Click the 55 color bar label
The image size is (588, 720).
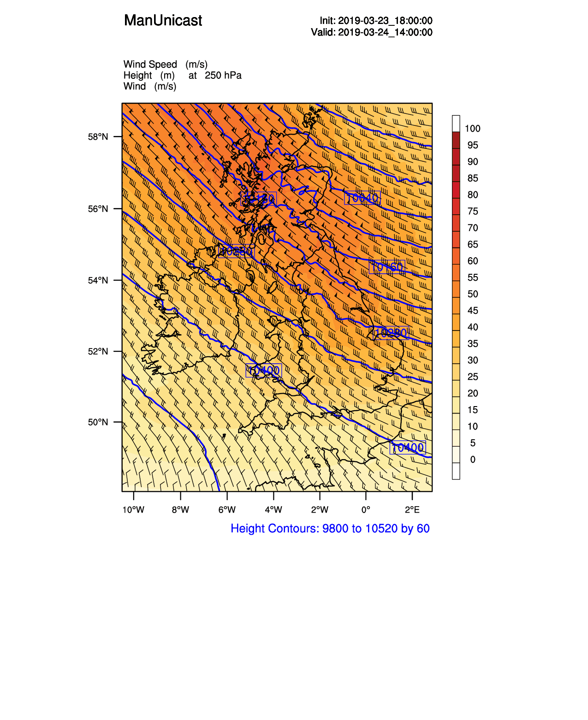(473, 278)
